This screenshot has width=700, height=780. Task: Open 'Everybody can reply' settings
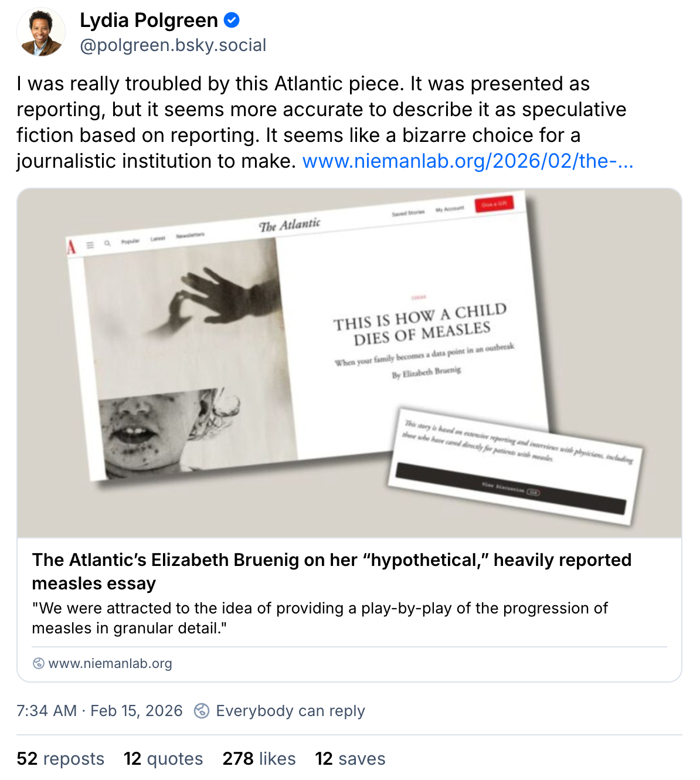pyautogui.click(x=290, y=711)
